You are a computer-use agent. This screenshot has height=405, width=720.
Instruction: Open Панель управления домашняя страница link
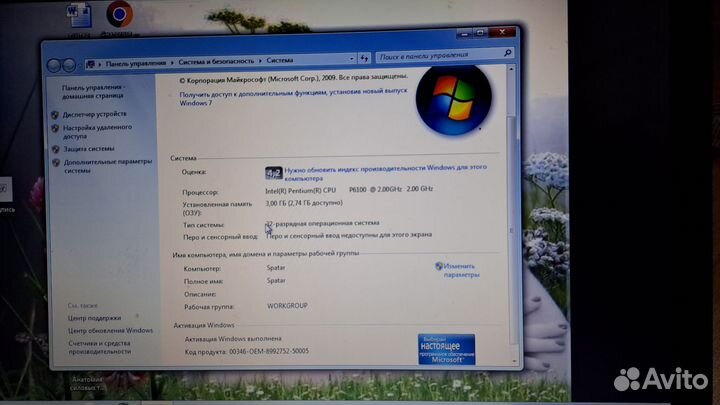click(93, 91)
